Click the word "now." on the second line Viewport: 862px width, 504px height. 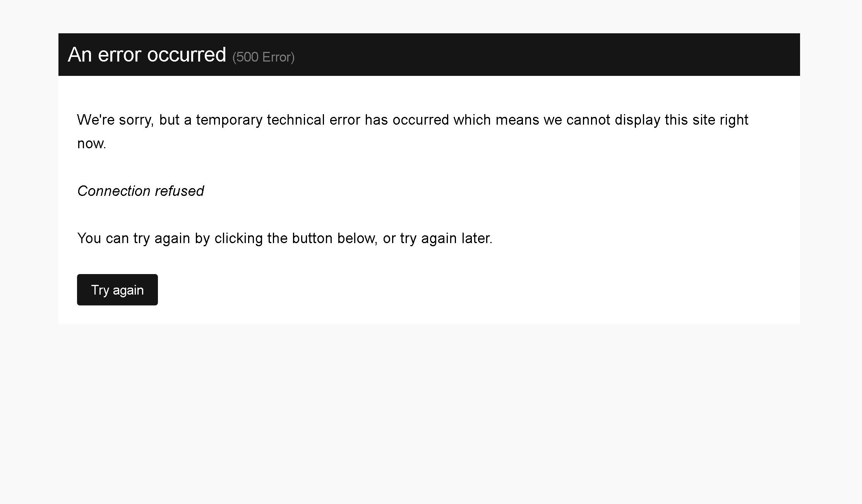coord(92,144)
